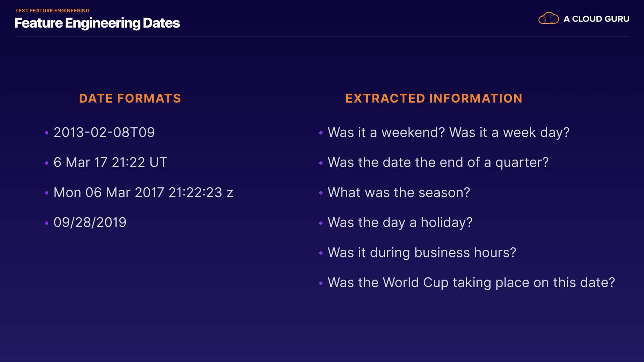Select the Mon 06 Mar 2017 21:22:23 z line
The height and width of the screenshot is (362, 644).
click(143, 193)
